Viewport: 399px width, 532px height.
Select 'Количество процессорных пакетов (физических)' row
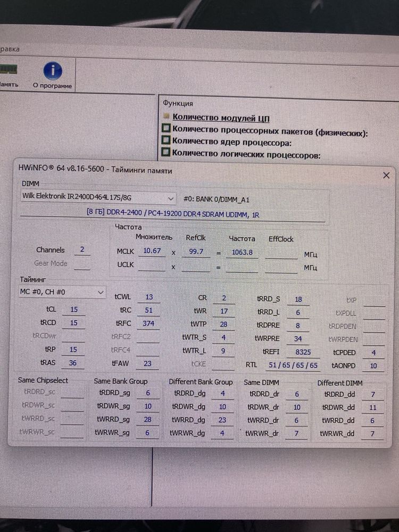coord(270,131)
